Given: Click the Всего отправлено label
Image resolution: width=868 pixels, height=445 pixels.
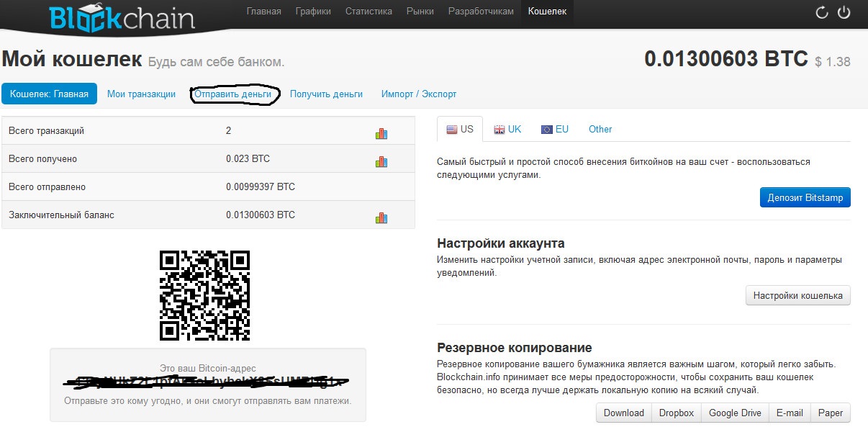Looking at the screenshot, I should (x=47, y=186).
